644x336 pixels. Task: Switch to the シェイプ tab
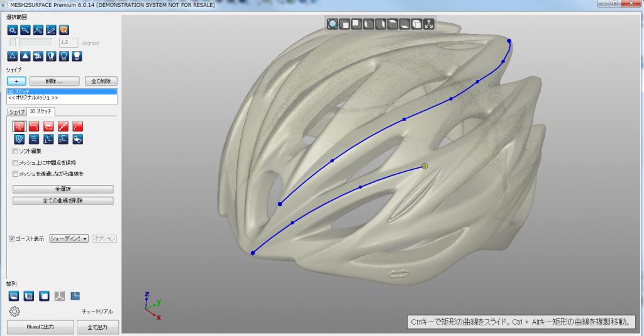tap(16, 112)
